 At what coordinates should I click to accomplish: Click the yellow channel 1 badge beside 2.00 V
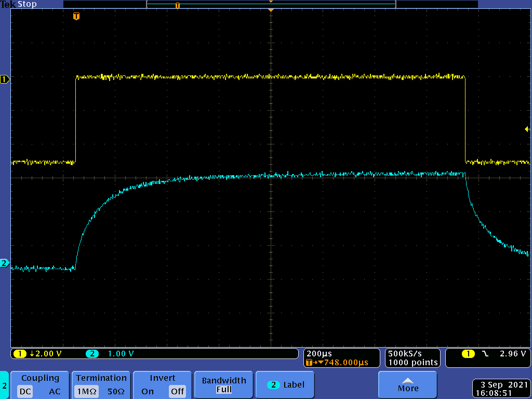tap(20, 354)
